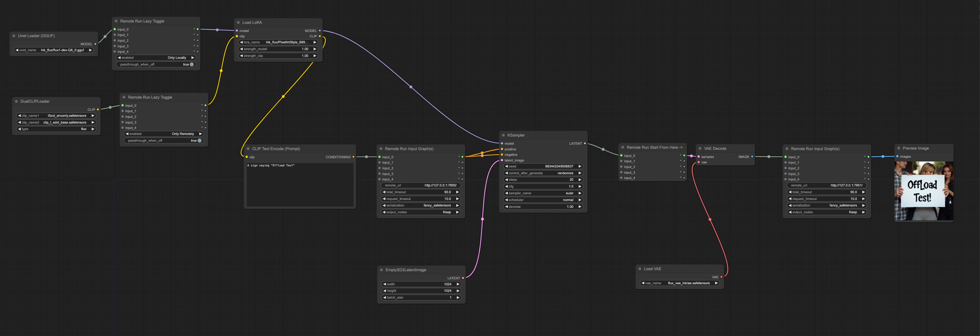980x336 pixels.
Task: Open the vae_name dropdown in Load VAE
Action: point(680,283)
